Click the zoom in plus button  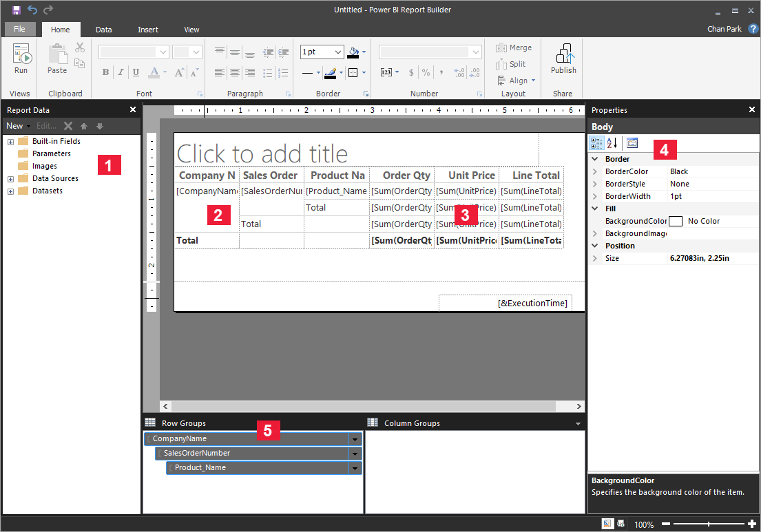click(x=752, y=524)
